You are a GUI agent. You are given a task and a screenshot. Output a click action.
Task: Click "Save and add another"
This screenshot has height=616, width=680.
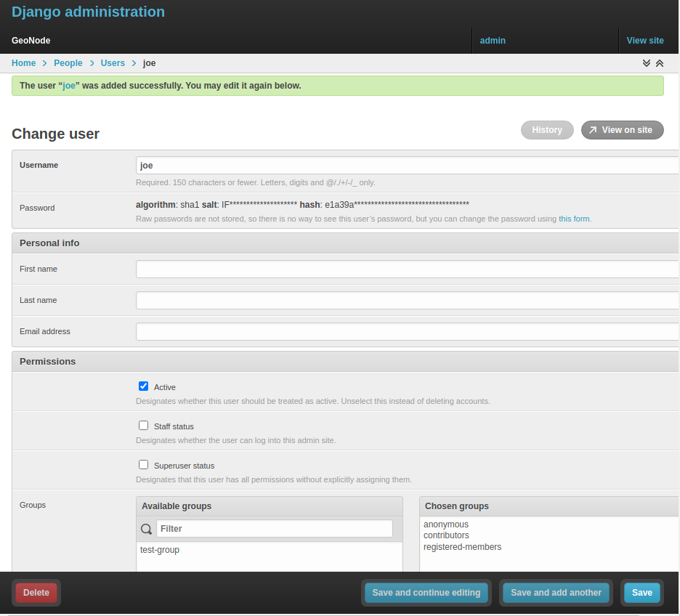click(556, 592)
